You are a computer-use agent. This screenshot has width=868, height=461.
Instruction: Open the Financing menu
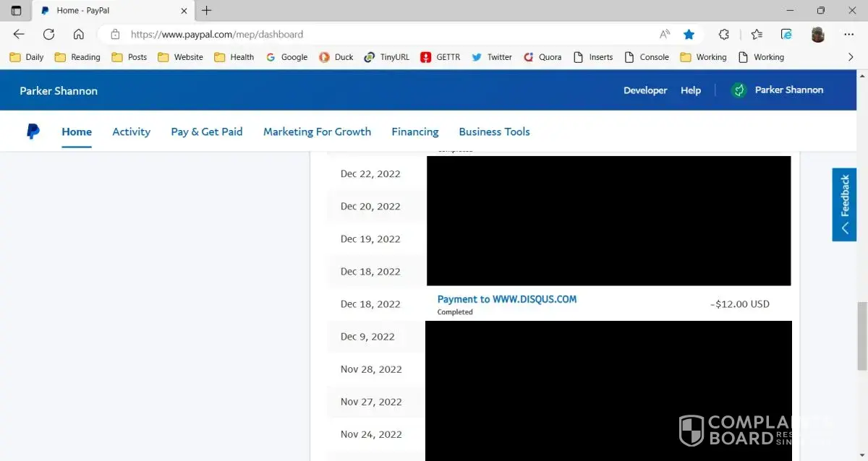click(415, 132)
